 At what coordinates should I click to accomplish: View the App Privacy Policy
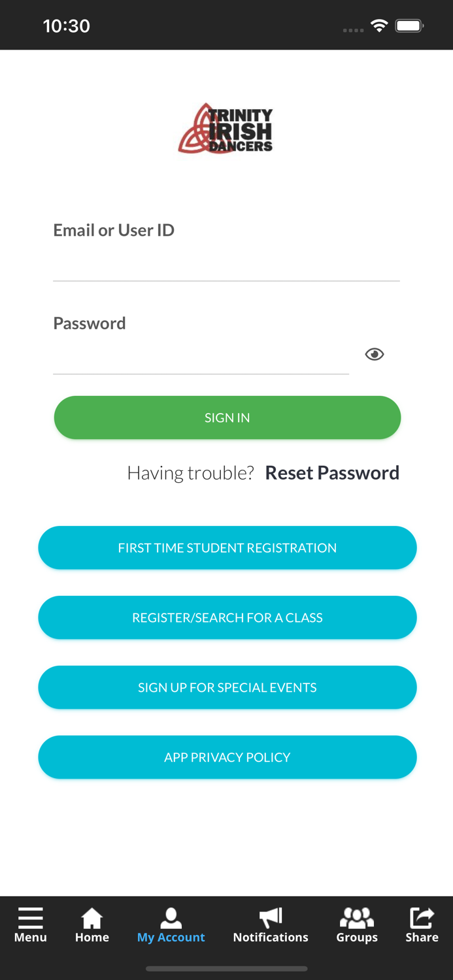pyautogui.click(x=227, y=757)
